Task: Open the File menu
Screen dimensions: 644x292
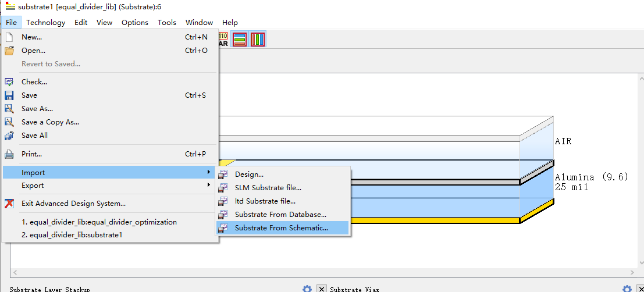Action: click(12, 22)
